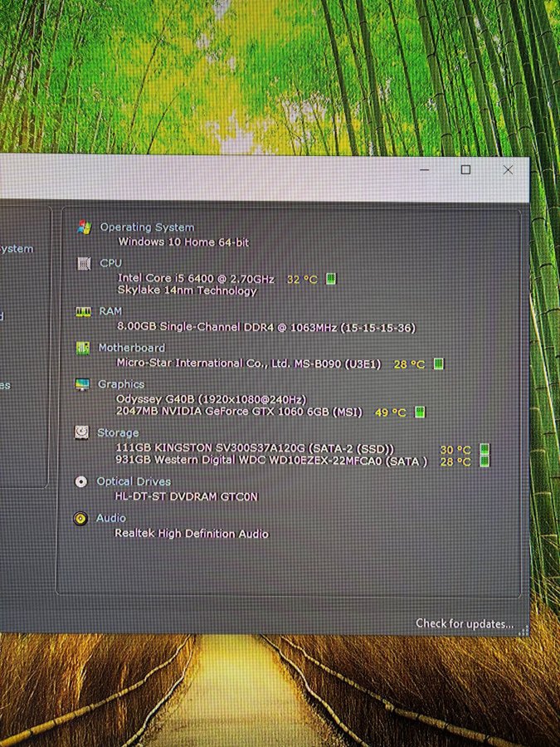Select the Windows 10 Home 64-bit text
560x747 pixels.
pyautogui.click(x=183, y=242)
